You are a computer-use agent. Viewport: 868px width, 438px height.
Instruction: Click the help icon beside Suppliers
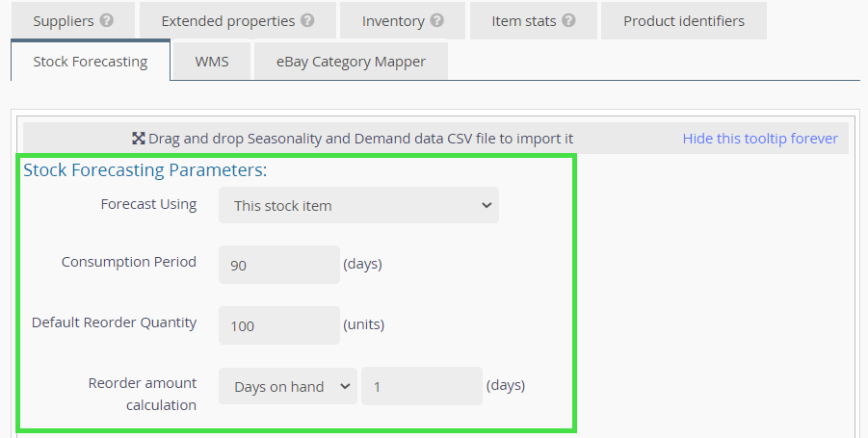[106, 20]
